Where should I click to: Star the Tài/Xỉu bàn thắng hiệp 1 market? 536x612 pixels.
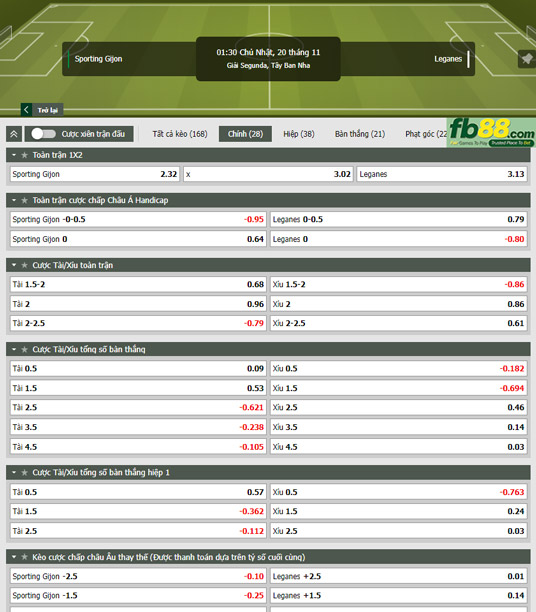pos(25,473)
